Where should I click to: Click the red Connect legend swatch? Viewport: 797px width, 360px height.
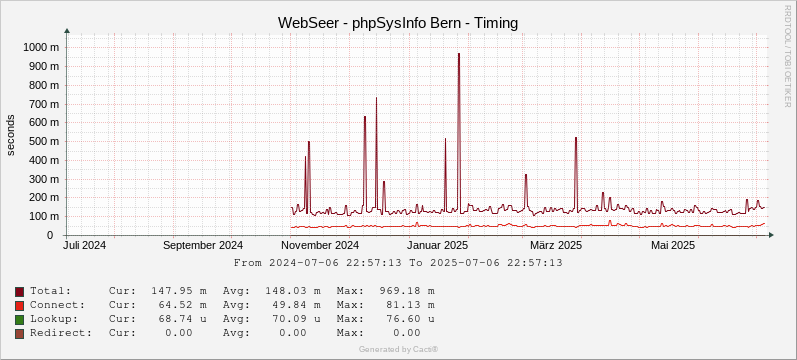click(x=19, y=306)
